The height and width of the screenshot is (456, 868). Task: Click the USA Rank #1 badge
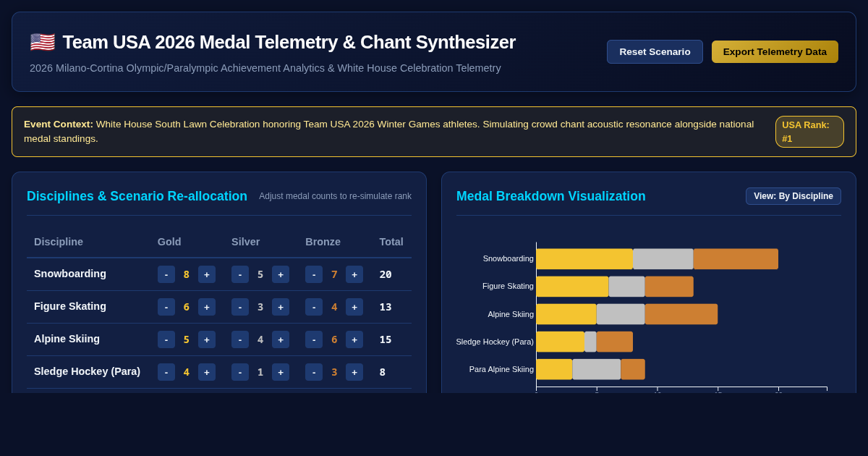pos(809,132)
